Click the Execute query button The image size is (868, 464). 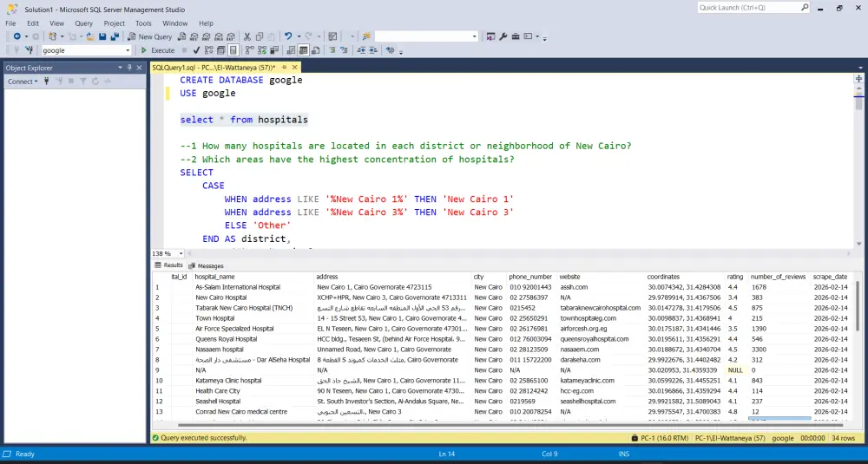[x=158, y=50]
